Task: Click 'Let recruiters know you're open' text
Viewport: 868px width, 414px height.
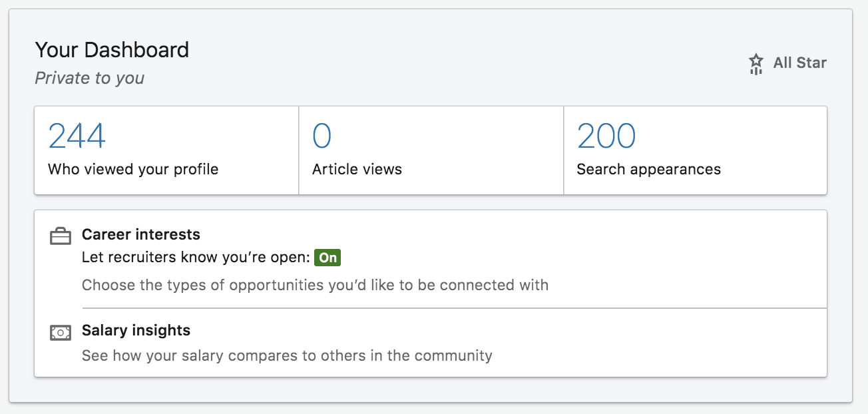Action: [196, 258]
